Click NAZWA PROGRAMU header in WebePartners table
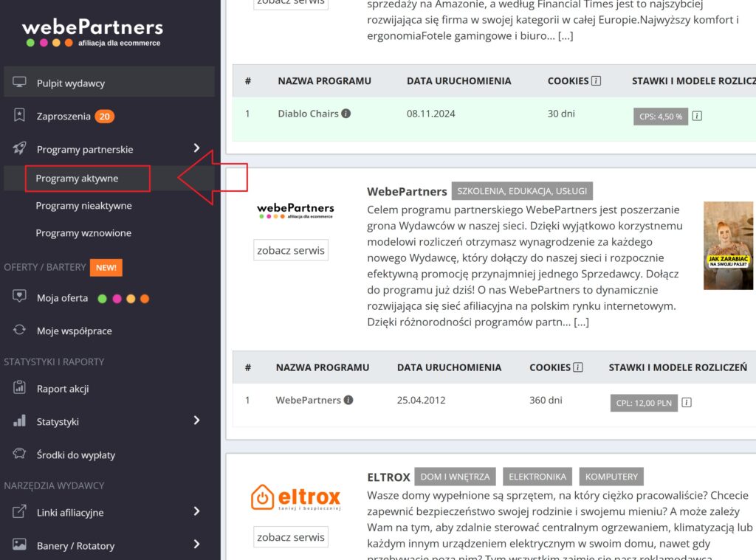756x560 pixels. tap(323, 367)
